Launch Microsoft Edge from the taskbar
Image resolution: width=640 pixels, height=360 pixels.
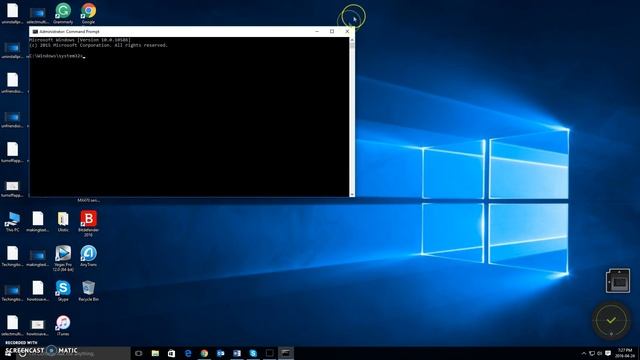[188, 353]
